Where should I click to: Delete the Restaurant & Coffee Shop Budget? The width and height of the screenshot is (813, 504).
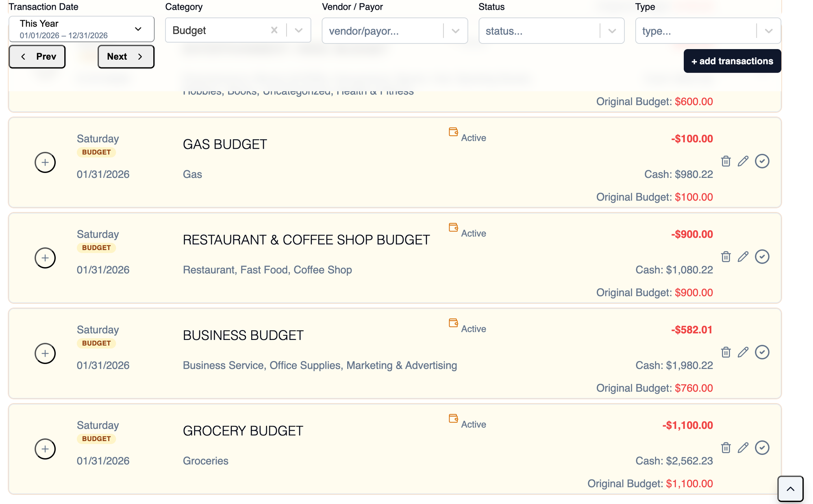(x=726, y=257)
